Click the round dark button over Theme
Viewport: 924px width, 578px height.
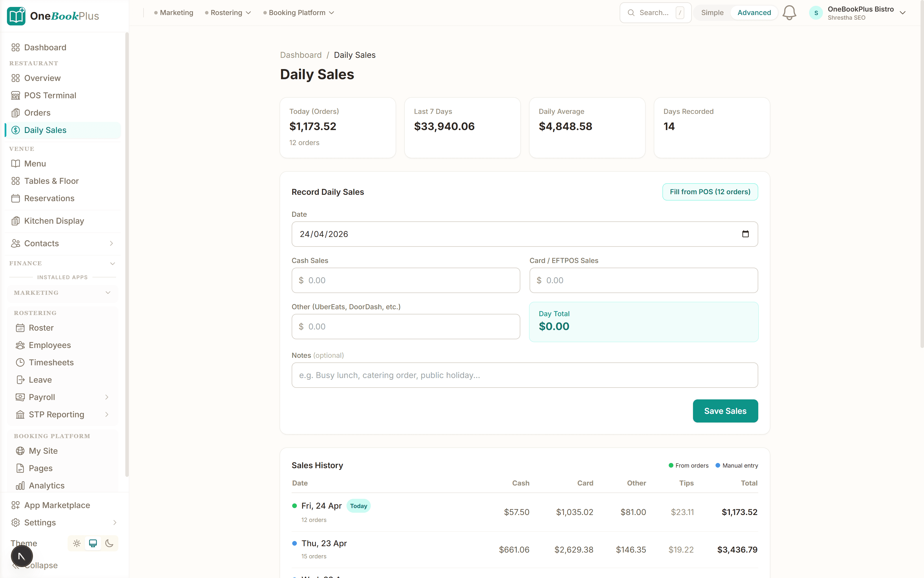click(22, 556)
